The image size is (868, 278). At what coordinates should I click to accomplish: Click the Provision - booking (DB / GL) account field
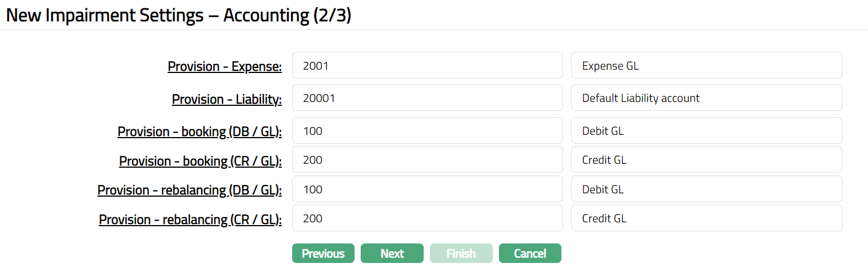click(x=427, y=131)
